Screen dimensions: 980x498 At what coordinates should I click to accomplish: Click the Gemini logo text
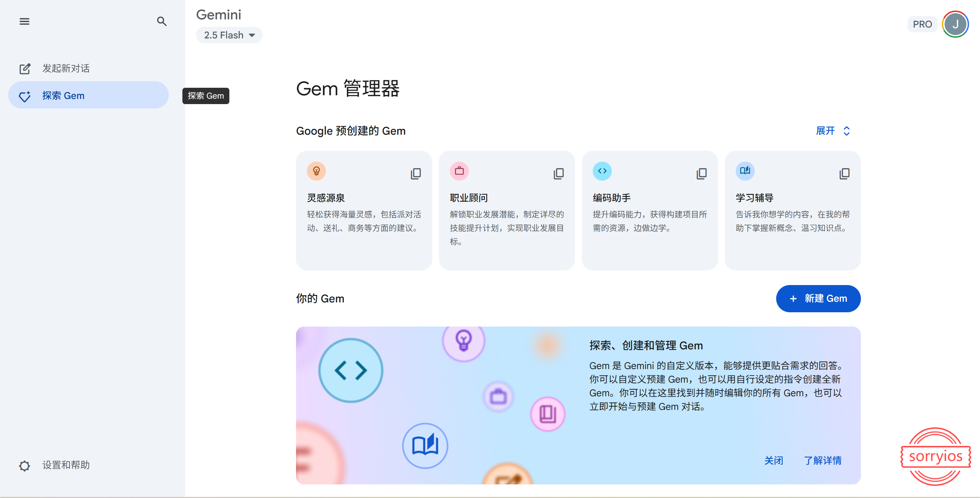point(218,15)
